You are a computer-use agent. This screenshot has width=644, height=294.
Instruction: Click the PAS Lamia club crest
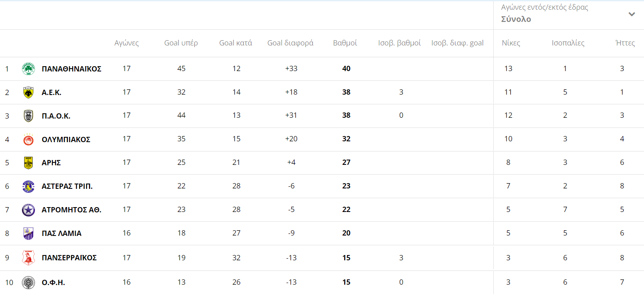[28, 233]
